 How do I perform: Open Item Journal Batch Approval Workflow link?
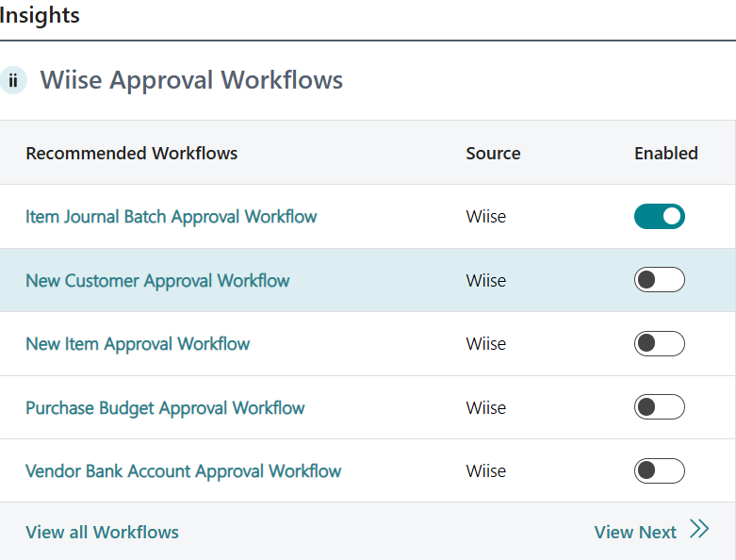171,217
